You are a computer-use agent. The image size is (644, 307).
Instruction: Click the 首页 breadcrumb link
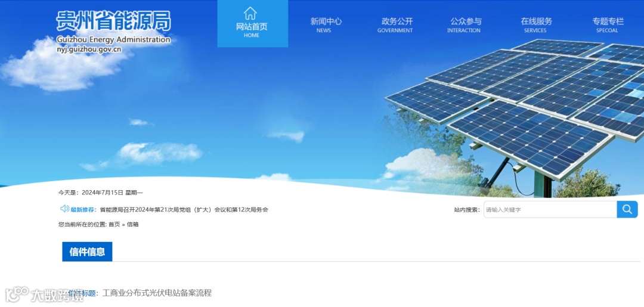pyautogui.click(x=114, y=225)
